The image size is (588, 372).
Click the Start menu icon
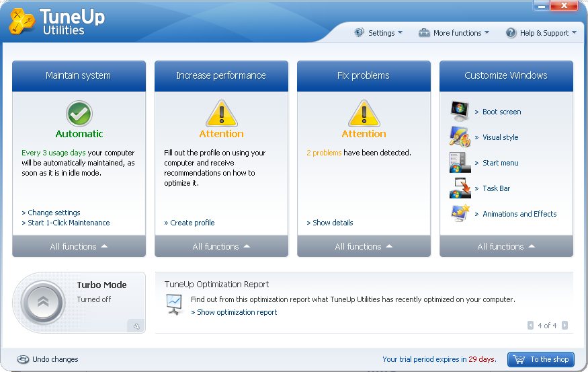click(460, 162)
